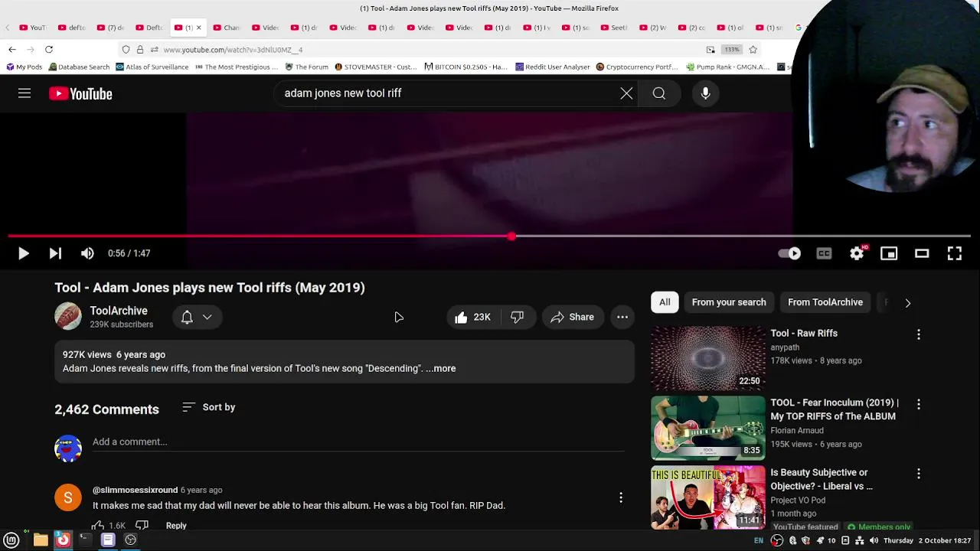
Task: Switch to the (7) de browser tab
Action: 109,28
